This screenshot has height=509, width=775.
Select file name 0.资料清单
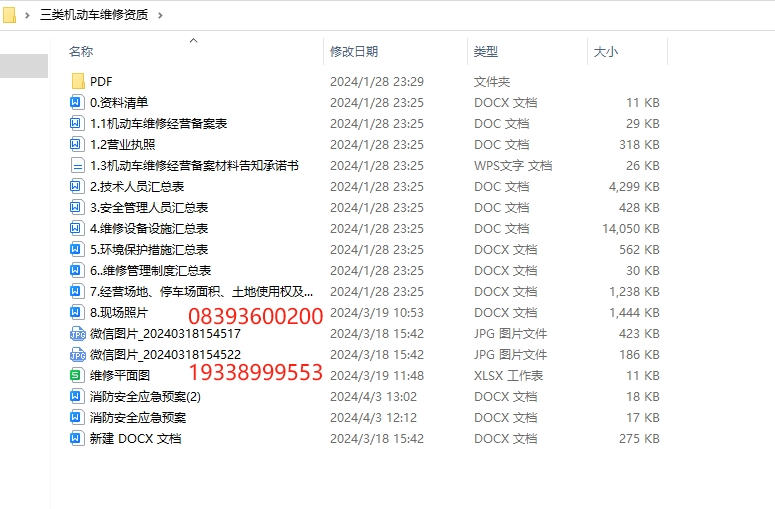(119, 103)
